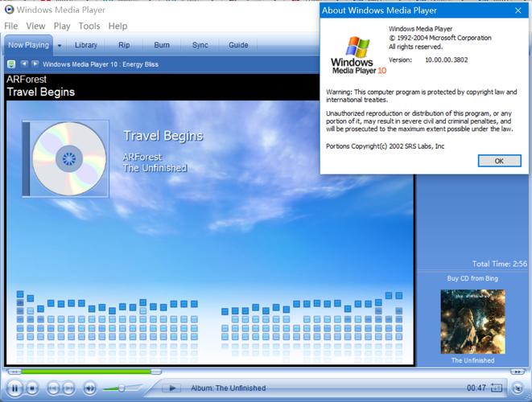The image size is (532, 402).
Task: Click the volume slider
Action: click(x=121, y=388)
